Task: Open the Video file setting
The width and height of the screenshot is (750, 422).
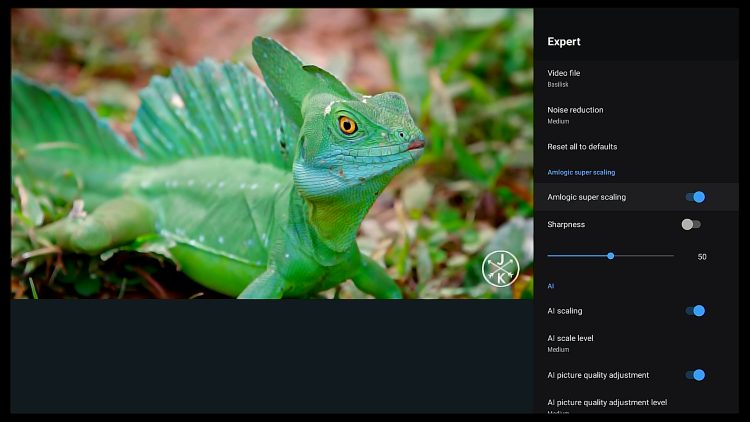Action: [636, 78]
